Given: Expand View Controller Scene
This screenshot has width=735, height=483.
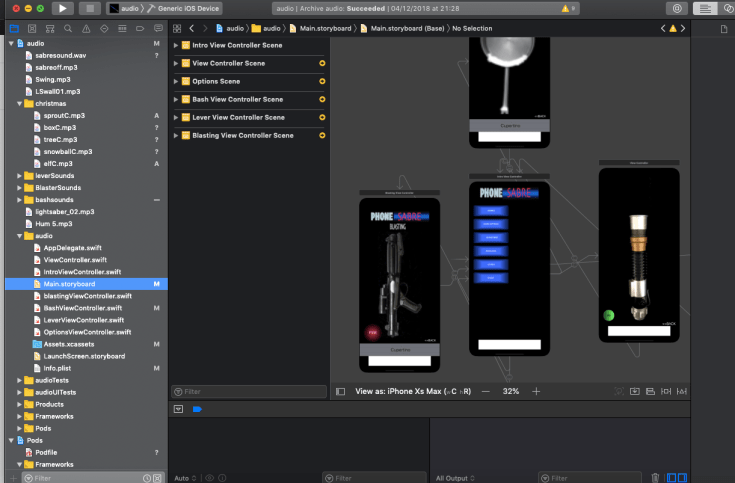Looking at the screenshot, I should (176, 63).
